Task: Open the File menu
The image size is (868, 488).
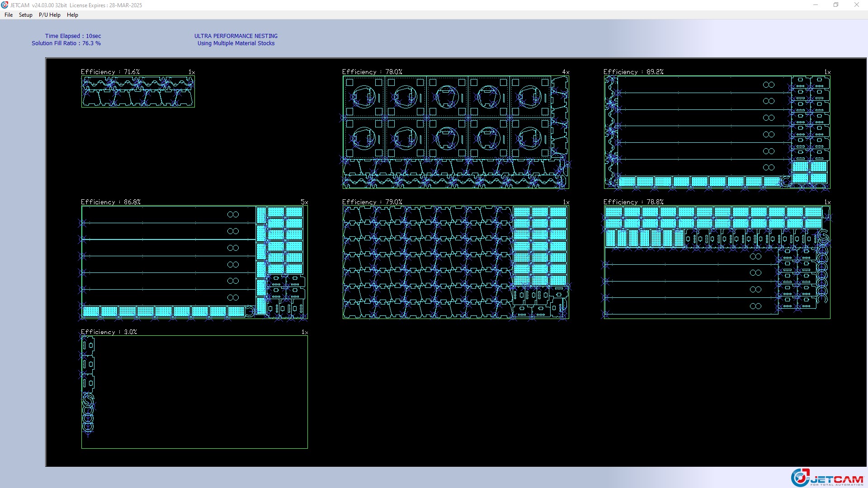Action: [9, 15]
